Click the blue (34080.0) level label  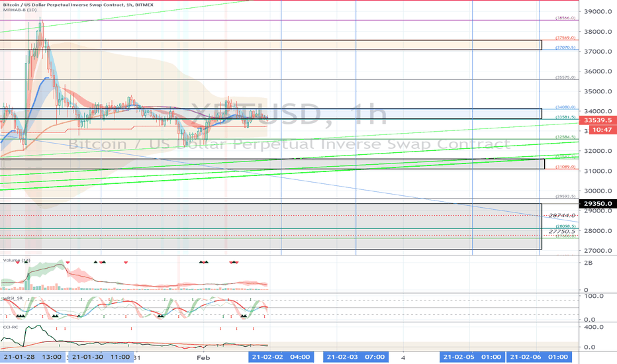565,107
